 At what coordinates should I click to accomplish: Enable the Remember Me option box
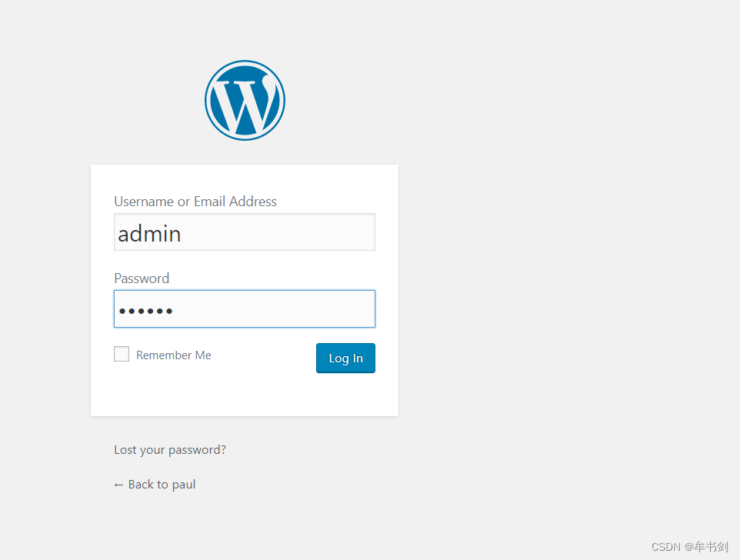(122, 354)
